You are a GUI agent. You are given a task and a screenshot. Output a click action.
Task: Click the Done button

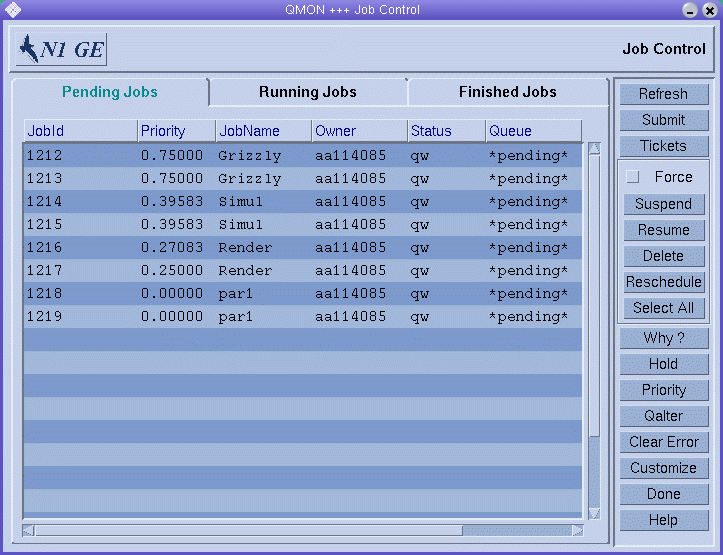(664, 494)
